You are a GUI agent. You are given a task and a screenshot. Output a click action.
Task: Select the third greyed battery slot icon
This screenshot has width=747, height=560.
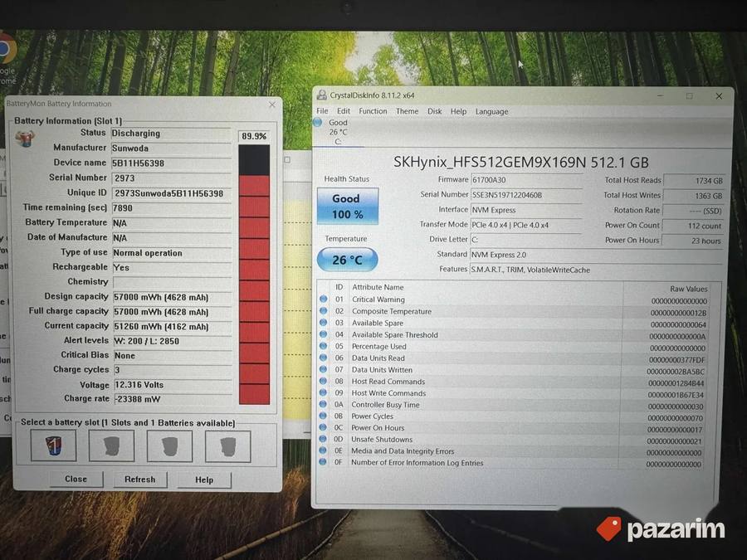[x=169, y=446]
